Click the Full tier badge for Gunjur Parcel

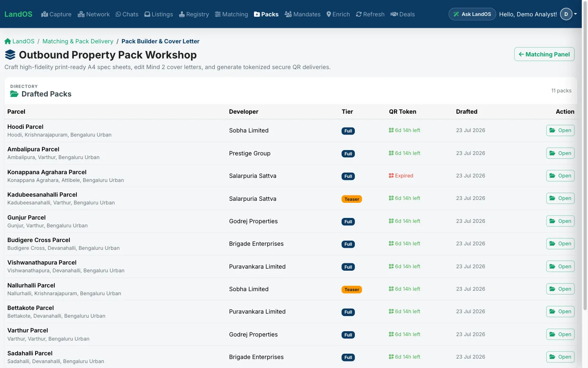348,222
